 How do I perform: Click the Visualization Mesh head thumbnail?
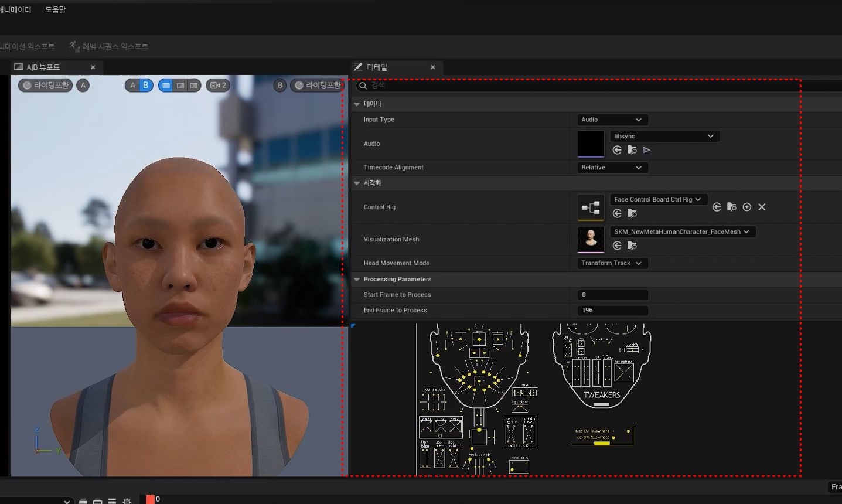click(x=591, y=240)
